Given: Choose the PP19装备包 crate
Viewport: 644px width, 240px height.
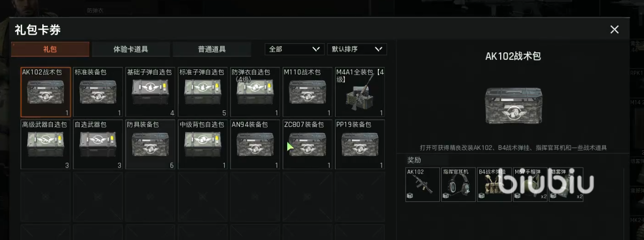Looking at the screenshot, I should [x=360, y=144].
